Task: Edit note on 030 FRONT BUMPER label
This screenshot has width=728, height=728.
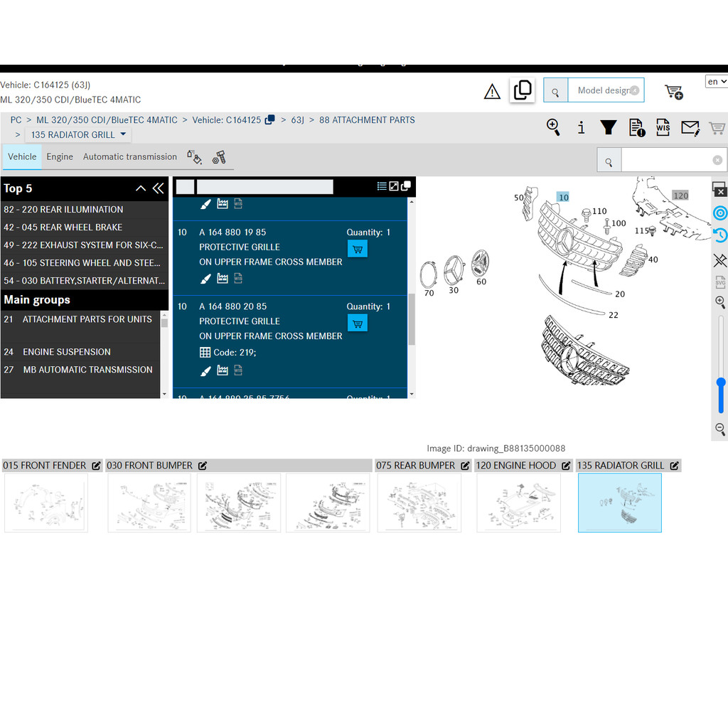Action: [203, 466]
